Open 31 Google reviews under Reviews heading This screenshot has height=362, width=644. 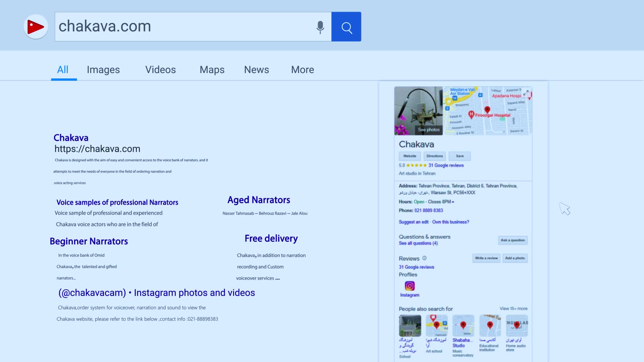click(x=416, y=267)
